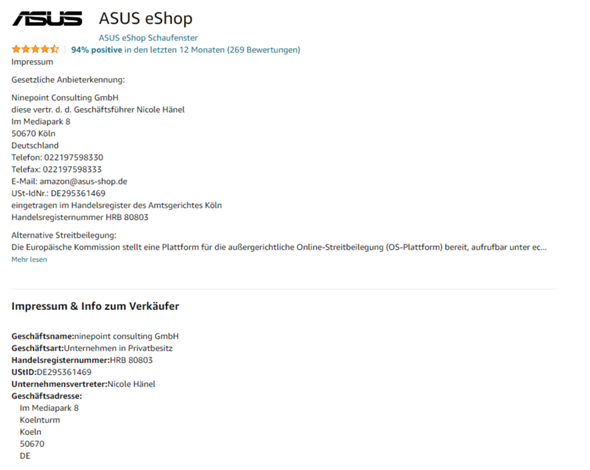Click the Alternative Streitbeilegung heading text

tap(64, 235)
